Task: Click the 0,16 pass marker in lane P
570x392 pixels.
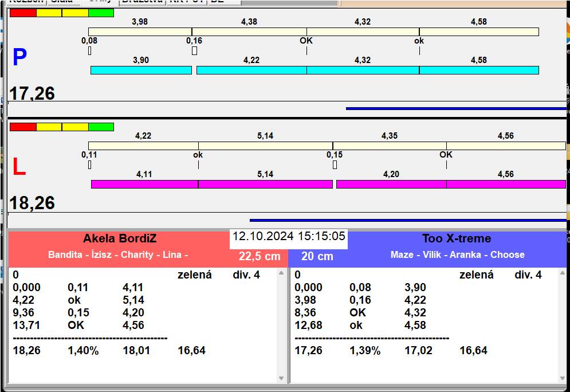Action: (x=194, y=51)
